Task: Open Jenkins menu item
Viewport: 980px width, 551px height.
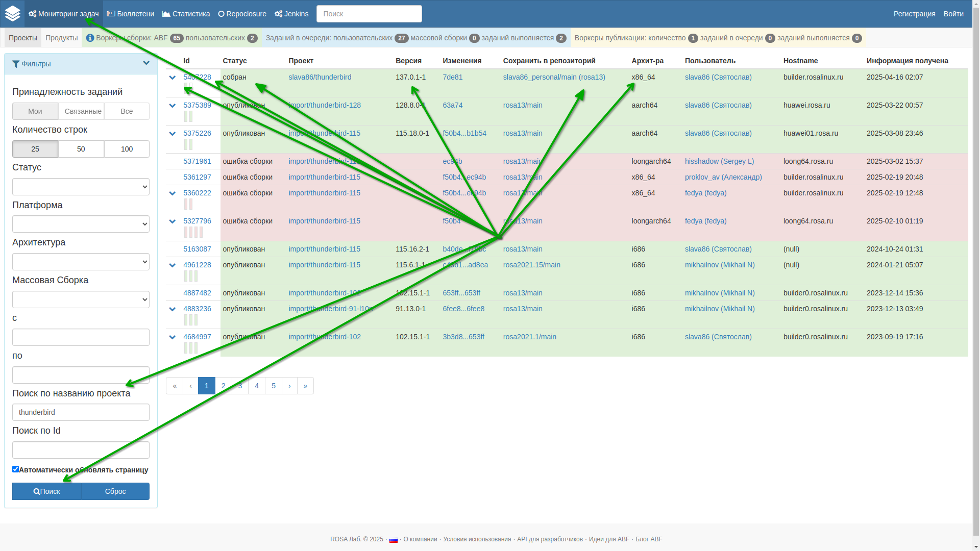Action: pyautogui.click(x=291, y=14)
